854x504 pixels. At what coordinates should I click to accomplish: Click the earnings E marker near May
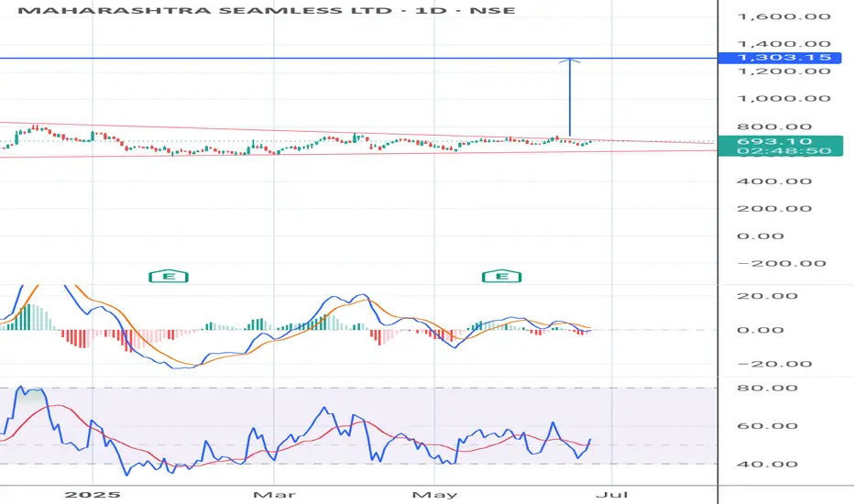pyautogui.click(x=501, y=277)
